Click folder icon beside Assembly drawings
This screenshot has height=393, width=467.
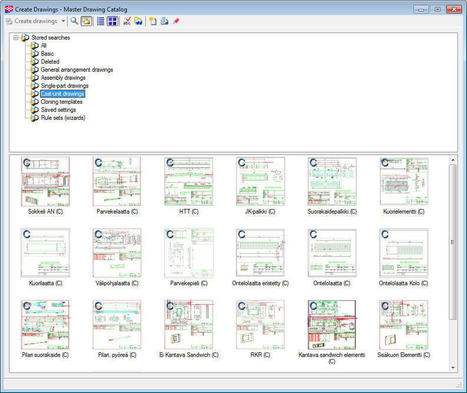pyautogui.click(x=35, y=78)
